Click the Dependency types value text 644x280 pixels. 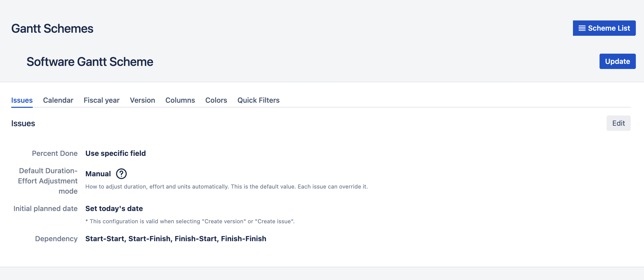point(176,239)
